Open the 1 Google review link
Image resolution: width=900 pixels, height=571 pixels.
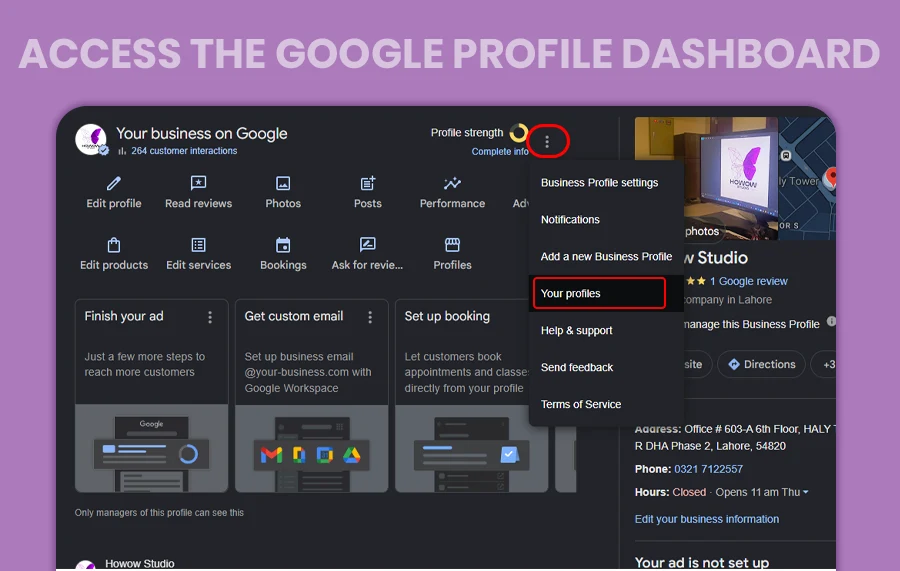pos(748,281)
